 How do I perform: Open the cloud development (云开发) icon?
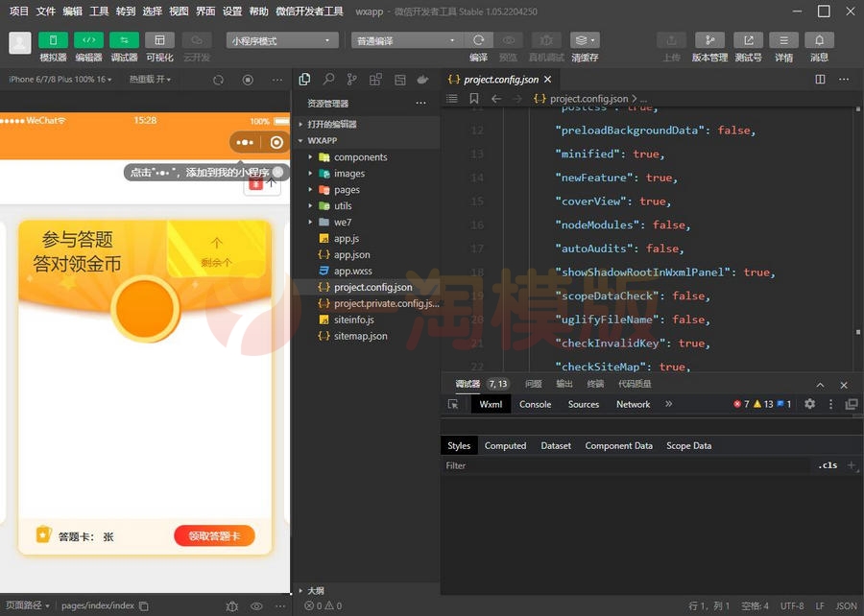click(196, 40)
